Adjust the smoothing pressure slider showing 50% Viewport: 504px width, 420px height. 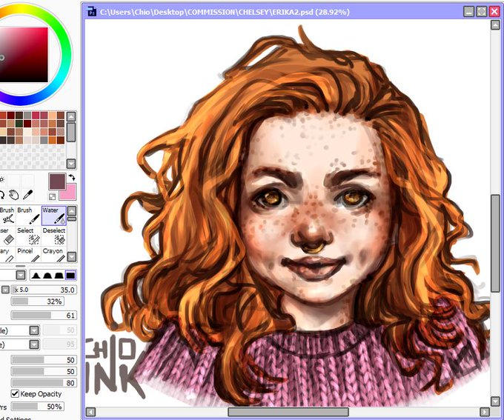(x=38, y=407)
